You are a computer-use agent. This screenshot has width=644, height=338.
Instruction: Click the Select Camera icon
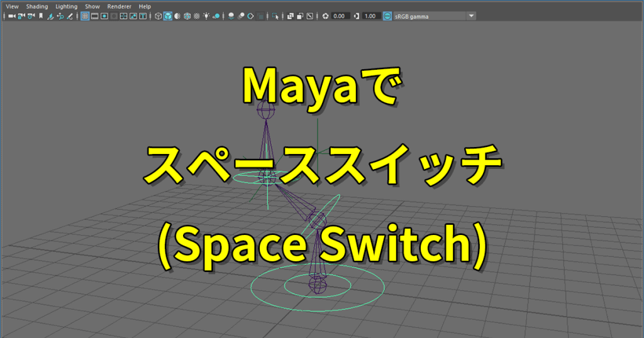coord(11,16)
